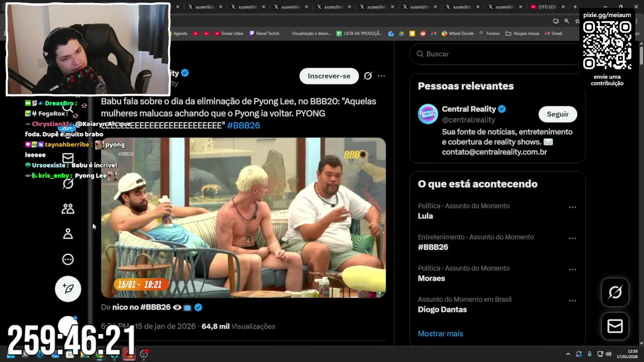
Task: Open the Grok icon beside Inscrever-se
Action: pos(368,76)
